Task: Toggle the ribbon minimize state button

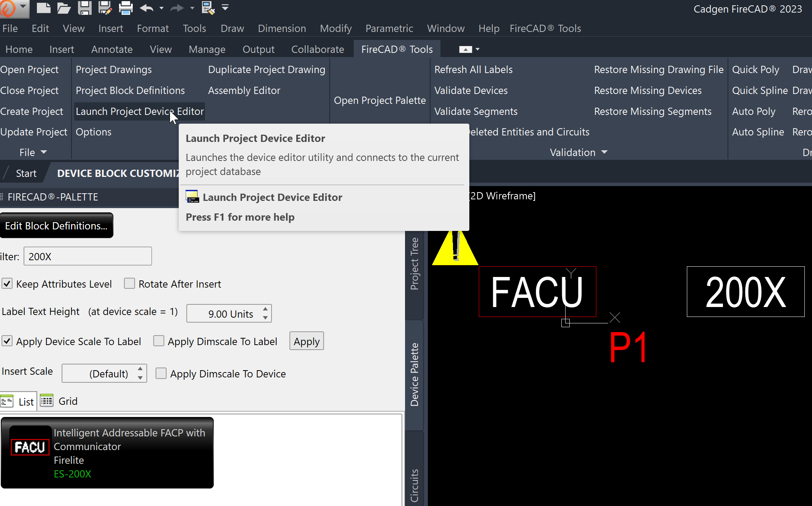Action: pos(466,49)
